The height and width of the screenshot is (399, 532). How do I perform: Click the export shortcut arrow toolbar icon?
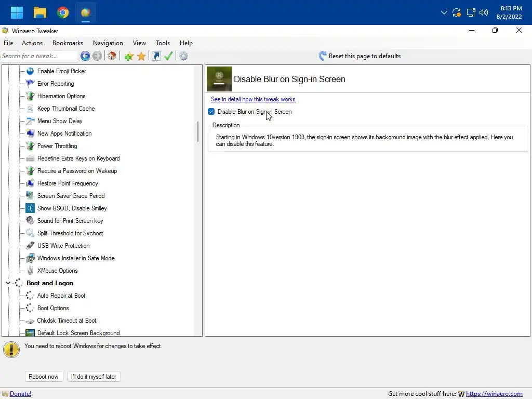tap(156, 56)
